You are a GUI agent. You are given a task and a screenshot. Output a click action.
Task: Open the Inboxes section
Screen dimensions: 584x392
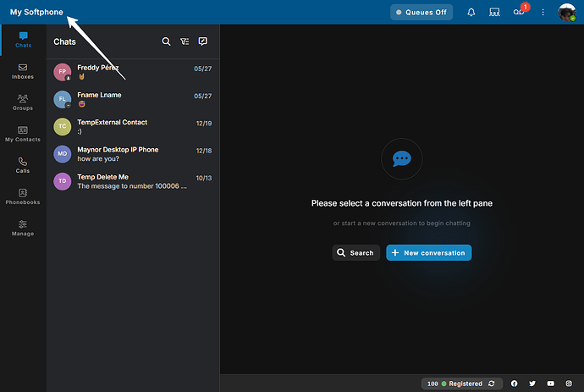pyautogui.click(x=23, y=71)
